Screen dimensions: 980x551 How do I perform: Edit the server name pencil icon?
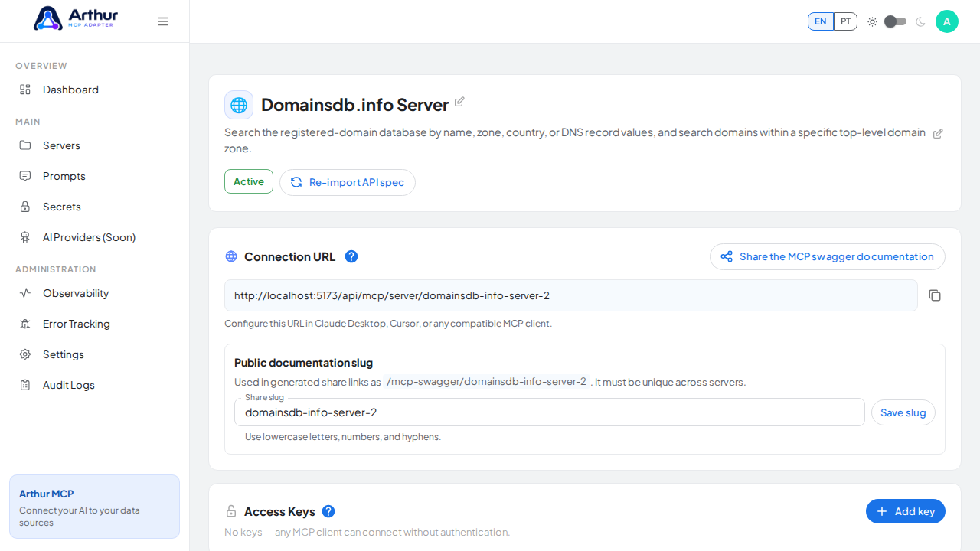(x=459, y=102)
